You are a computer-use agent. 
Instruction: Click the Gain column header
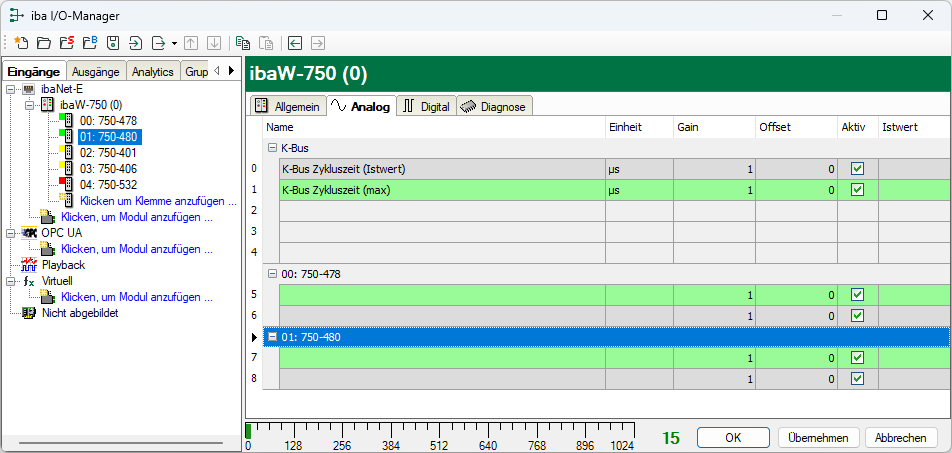click(x=714, y=128)
